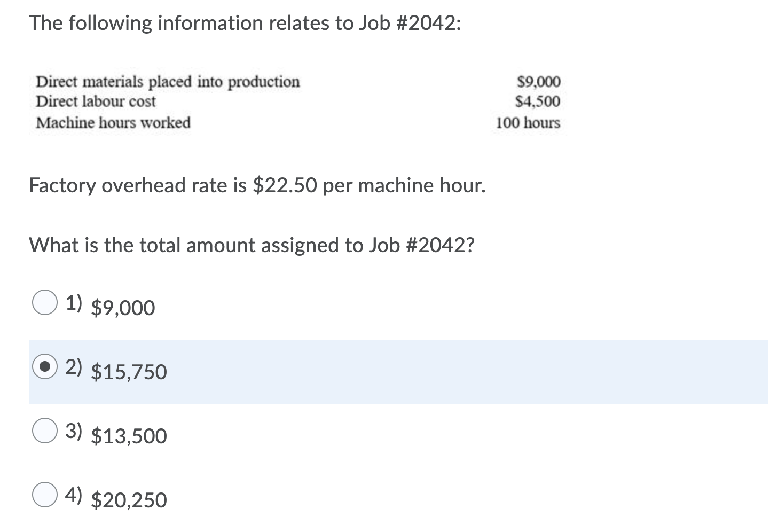Viewport: 770px width, 532px height.
Task: Click the Direct labour cost label
Action: 96,101
